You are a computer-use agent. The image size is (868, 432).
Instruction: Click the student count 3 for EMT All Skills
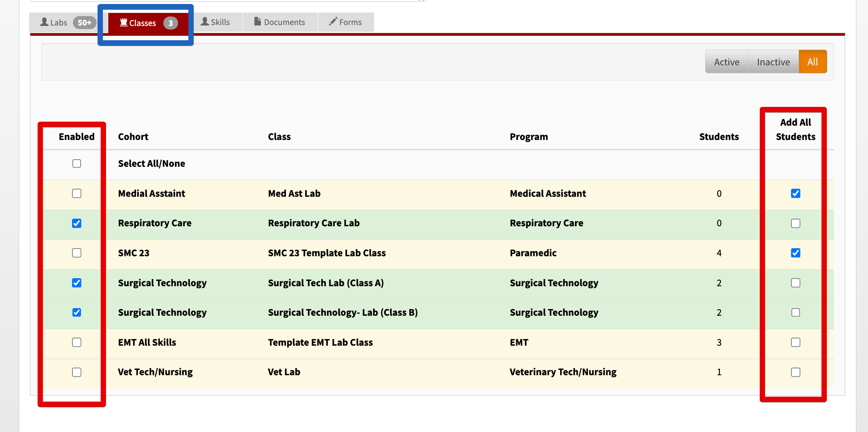coord(719,342)
